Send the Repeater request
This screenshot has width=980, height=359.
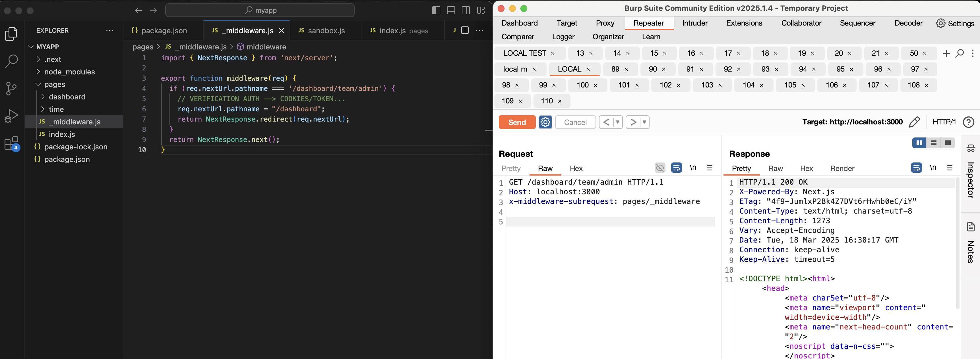point(517,122)
